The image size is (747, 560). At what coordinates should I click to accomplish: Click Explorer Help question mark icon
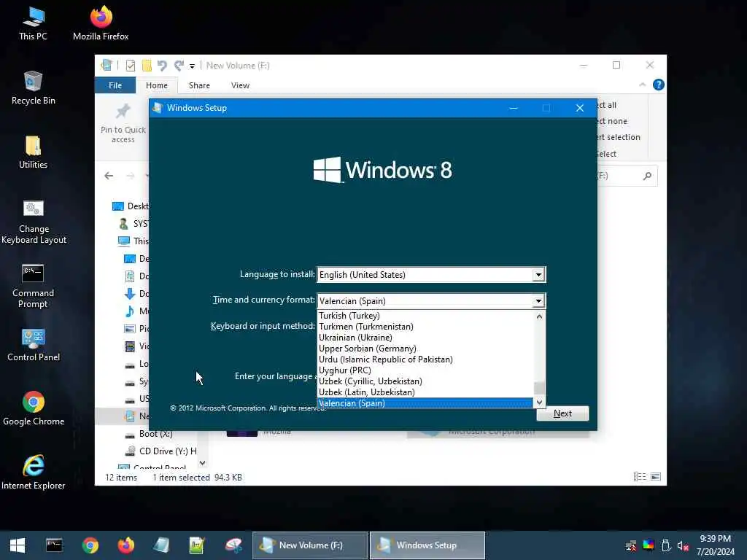coord(659,85)
